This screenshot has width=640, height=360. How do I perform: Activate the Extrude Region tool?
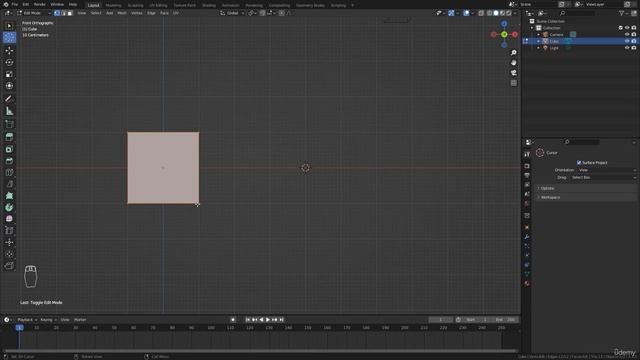pyautogui.click(x=9, y=137)
